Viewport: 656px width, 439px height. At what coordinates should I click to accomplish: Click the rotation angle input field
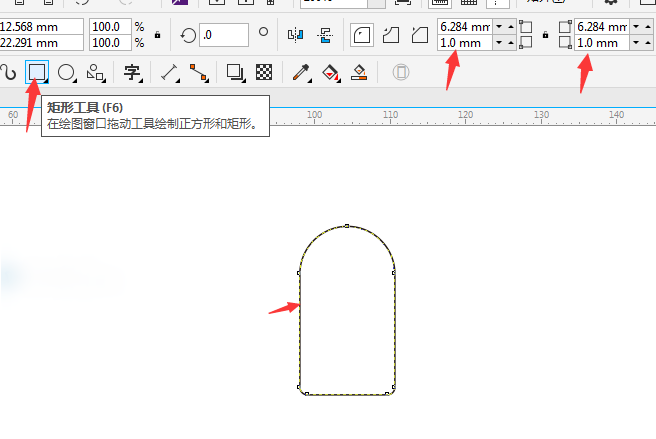pos(223,35)
